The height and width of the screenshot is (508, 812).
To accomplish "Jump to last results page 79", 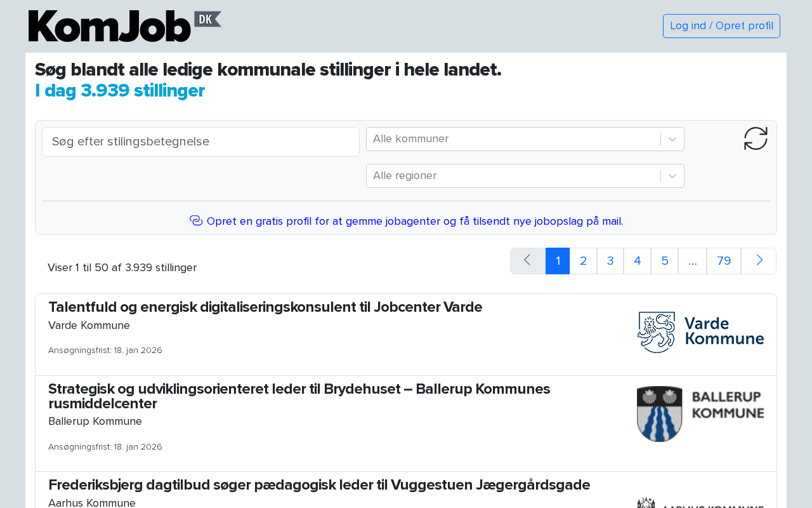I will click(x=724, y=261).
